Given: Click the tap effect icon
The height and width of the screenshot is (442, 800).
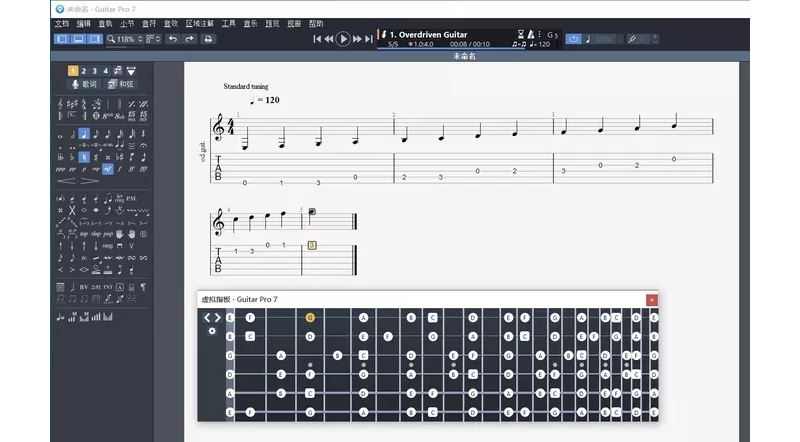Looking at the screenshot, I should point(84,234).
